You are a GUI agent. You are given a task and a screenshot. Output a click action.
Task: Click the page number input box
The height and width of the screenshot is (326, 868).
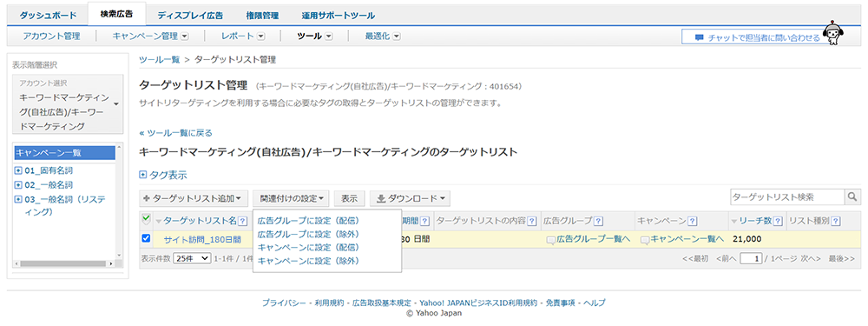point(751,258)
